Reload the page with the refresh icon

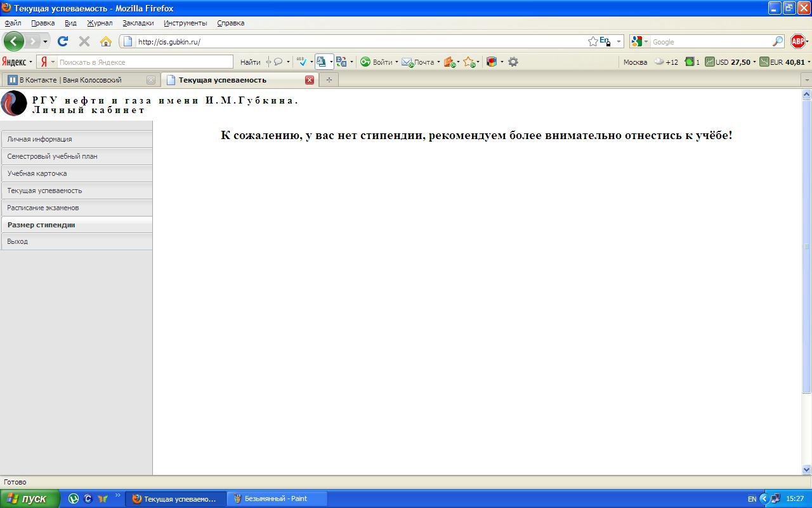(62, 41)
